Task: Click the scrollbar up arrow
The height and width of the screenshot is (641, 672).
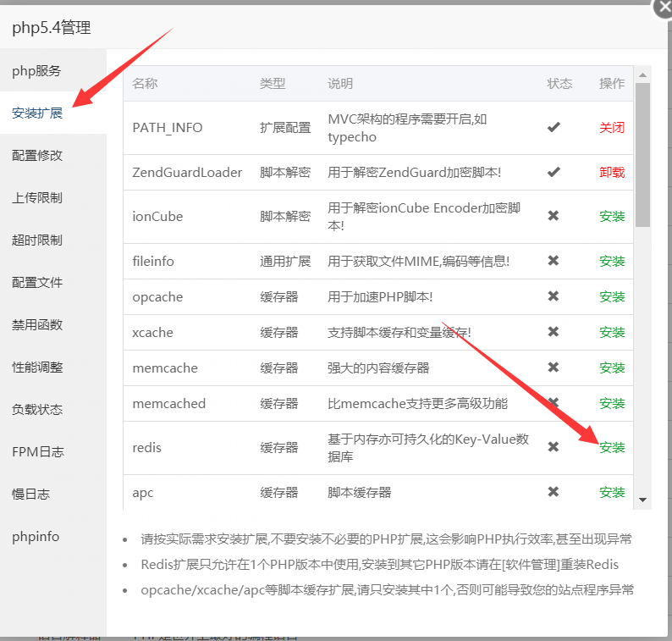Action: tap(642, 75)
